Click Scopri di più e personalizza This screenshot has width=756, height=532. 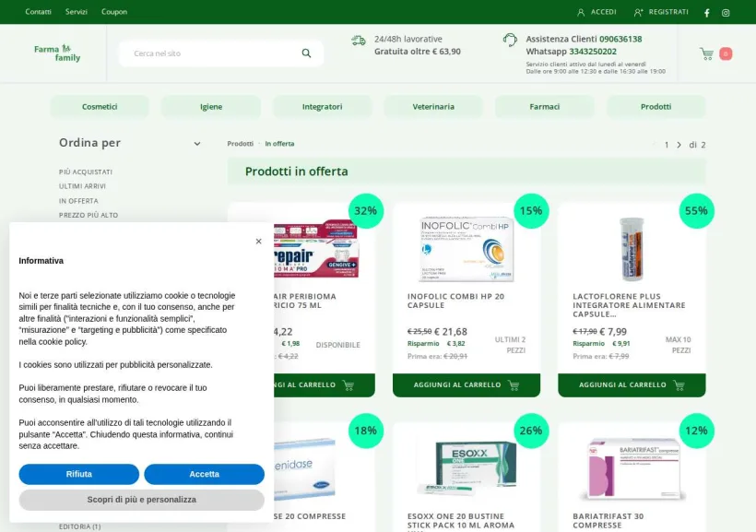point(141,500)
